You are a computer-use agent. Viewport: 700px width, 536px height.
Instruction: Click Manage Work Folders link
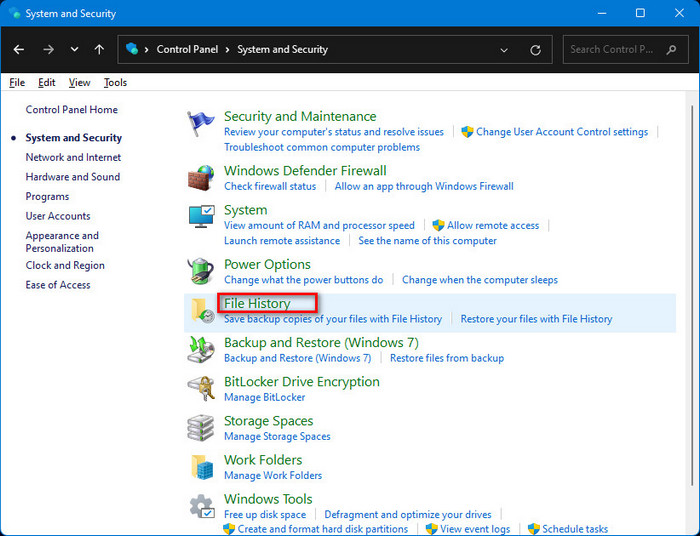tap(273, 476)
